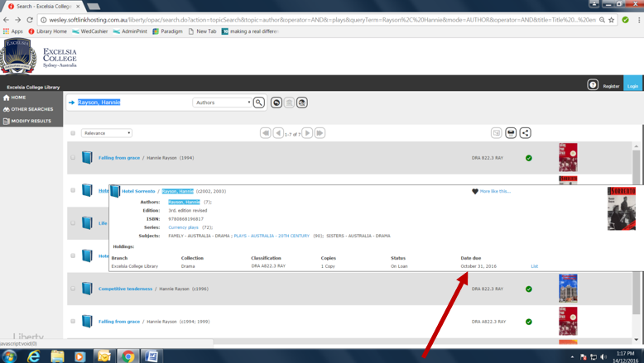Open Currency plays series link

[x=183, y=227]
